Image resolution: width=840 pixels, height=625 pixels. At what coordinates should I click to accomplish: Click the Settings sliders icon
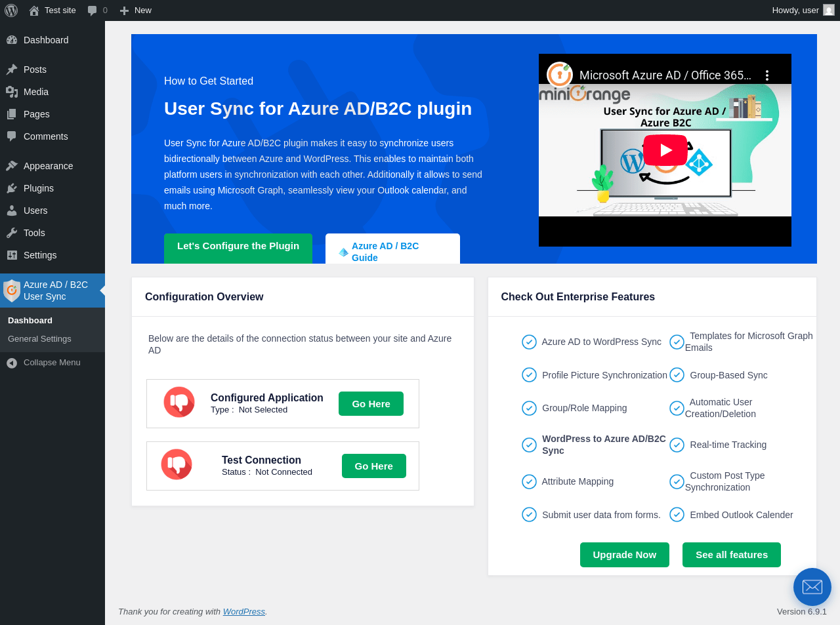point(12,255)
